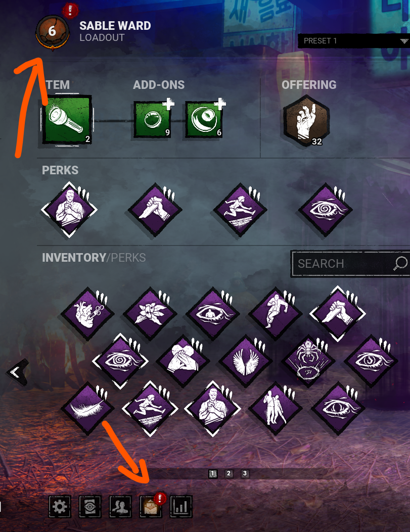Open second add-on slot with count 6
The width and height of the screenshot is (410, 532).
(x=204, y=120)
